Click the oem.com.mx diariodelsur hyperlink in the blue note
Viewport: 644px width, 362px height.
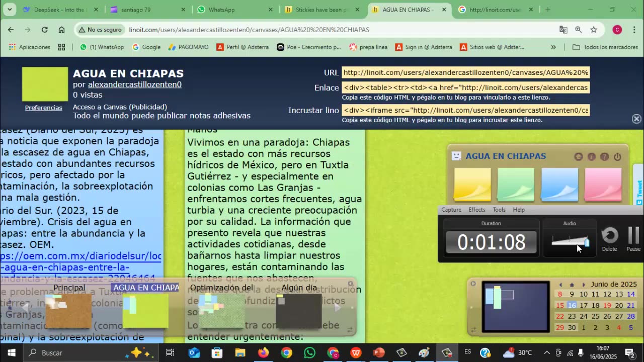[x=80, y=267]
